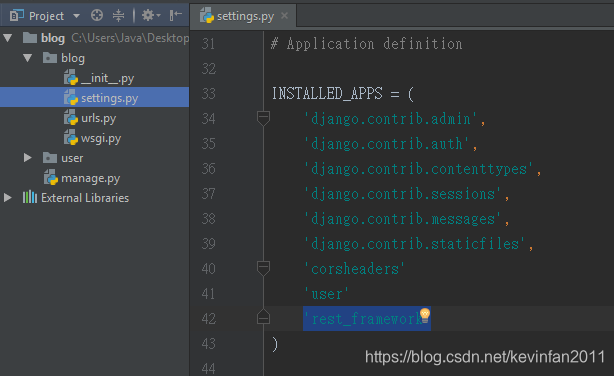This screenshot has width=614, height=376.
Task: Click the 'django.contrib.auth' string
Action: click(x=386, y=144)
